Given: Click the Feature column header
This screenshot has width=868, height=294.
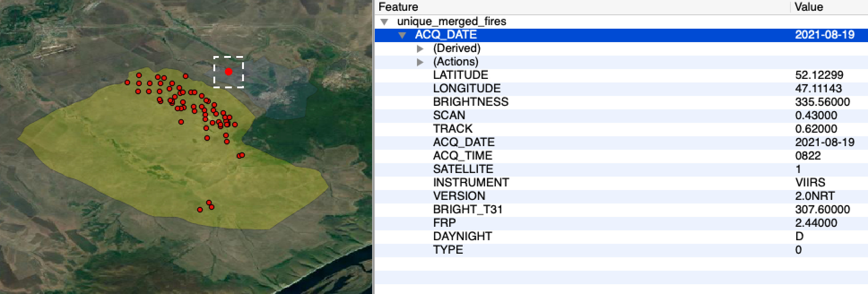Looking at the screenshot, I should pyautogui.click(x=582, y=7).
